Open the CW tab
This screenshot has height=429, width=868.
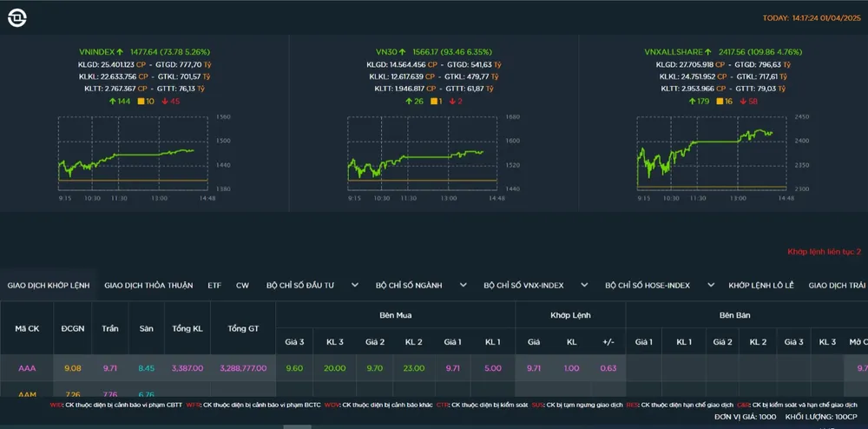242,285
